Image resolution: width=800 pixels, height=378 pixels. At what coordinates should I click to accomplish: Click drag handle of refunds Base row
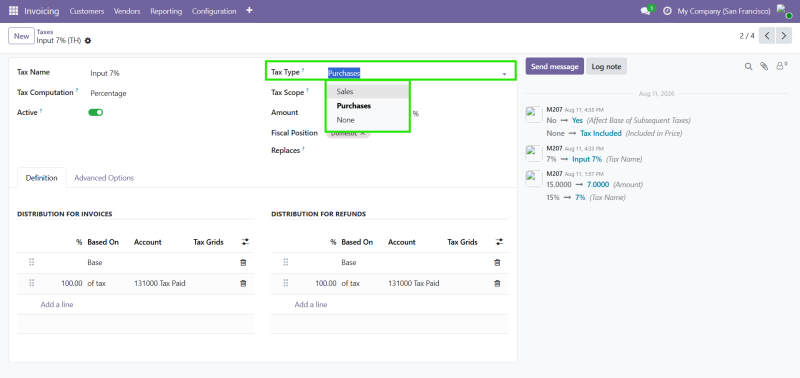[x=286, y=262]
